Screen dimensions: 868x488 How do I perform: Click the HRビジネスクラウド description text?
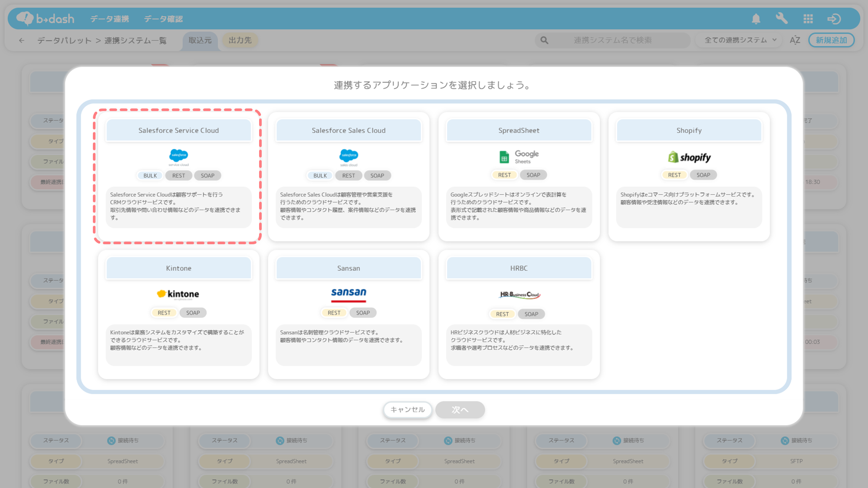coord(512,340)
